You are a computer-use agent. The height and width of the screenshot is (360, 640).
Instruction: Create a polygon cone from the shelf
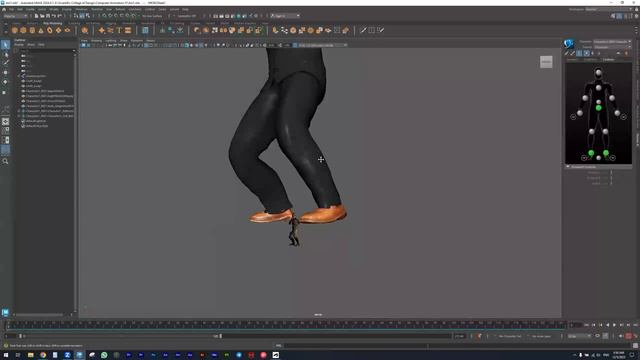click(x=41, y=30)
